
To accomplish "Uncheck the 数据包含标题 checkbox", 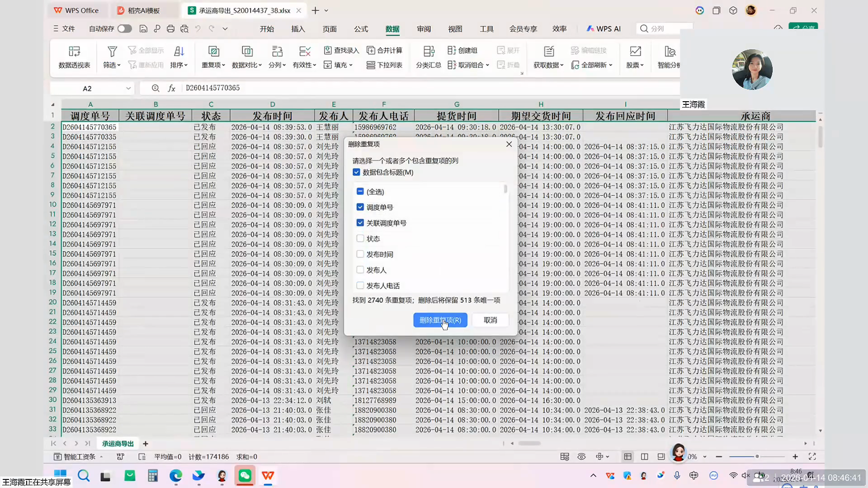I will (x=356, y=172).
